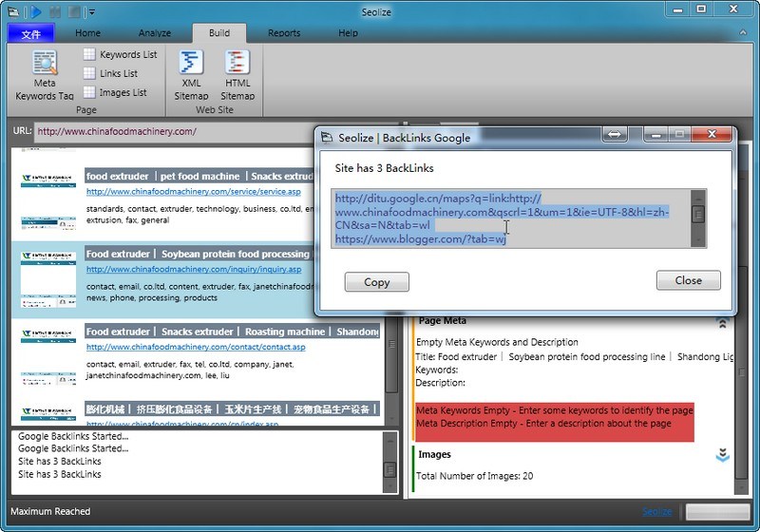
Task: Click the inquiry page thumbnail
Action: [48, 279]
